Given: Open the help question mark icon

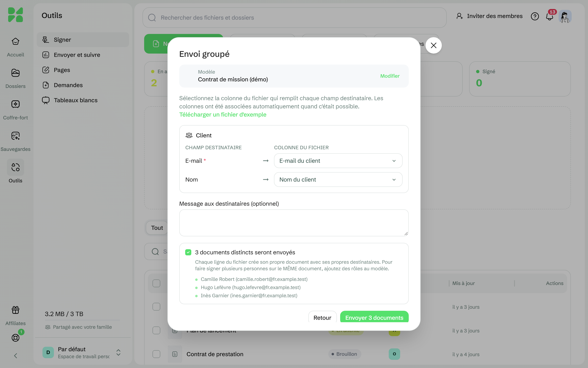Looking at the screenshot, I should pyautogui.click(x=535, y=16).
